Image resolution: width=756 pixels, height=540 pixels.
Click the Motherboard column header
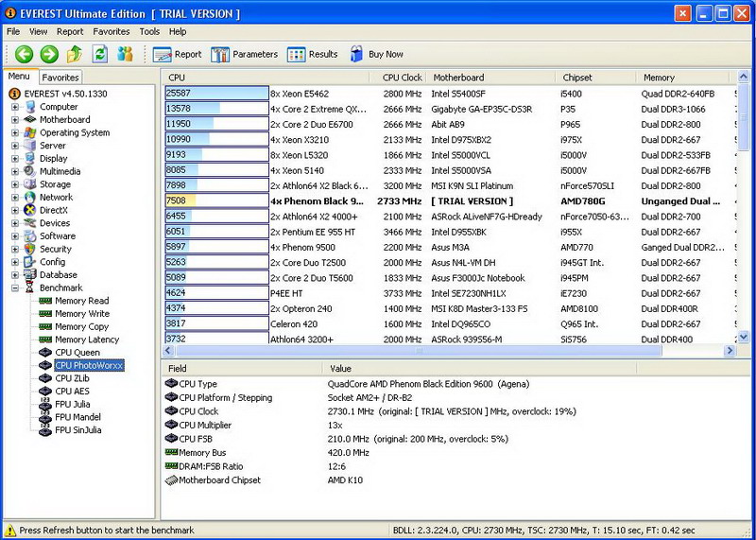(491, 78)
